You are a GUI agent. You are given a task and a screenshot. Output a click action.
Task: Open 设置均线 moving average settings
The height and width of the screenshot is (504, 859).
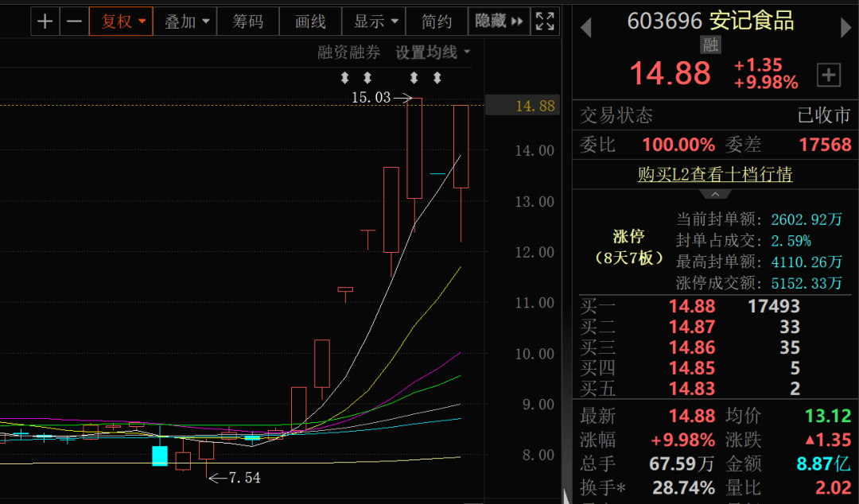(433, 52)
